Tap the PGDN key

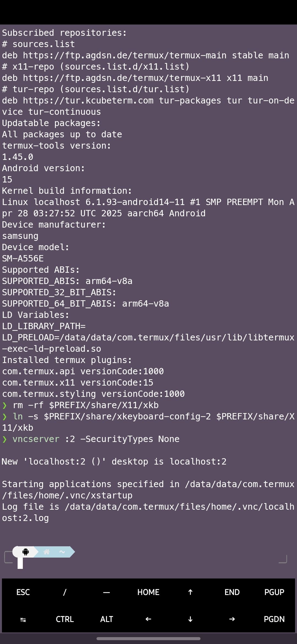[274, 619]
